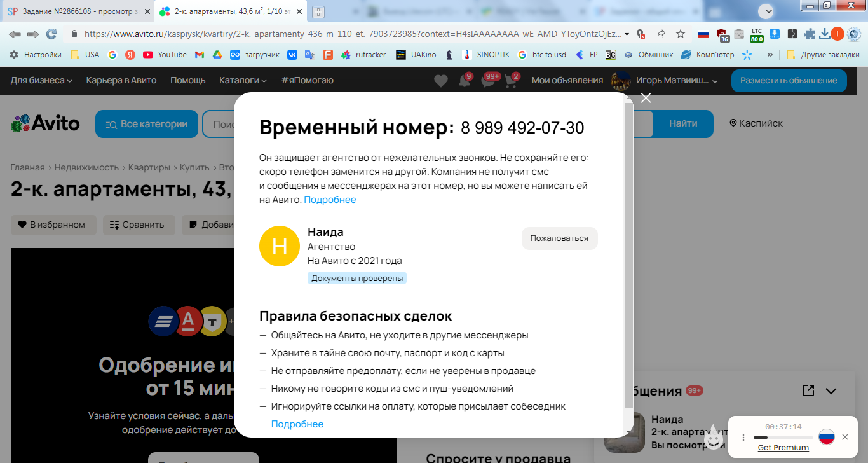The height and width of the screenshot is (463, 868).
Task: Open the rutracker bookmark
Action: point(363,55)
